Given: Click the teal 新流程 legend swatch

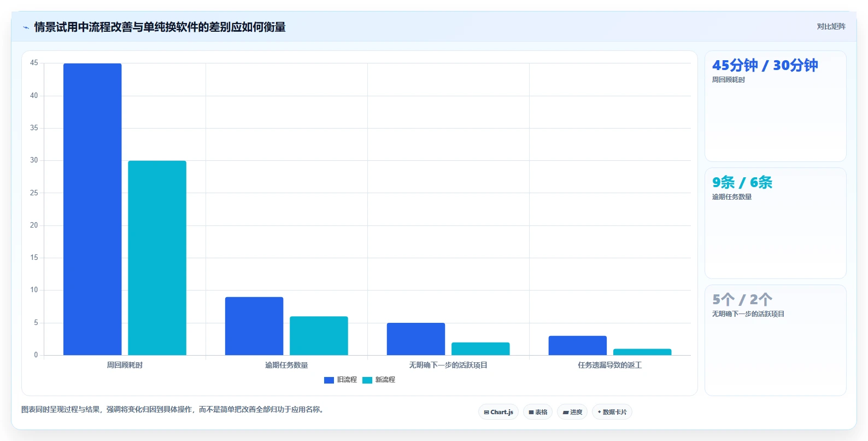Looking at the screenshot, I should coord(367,380).
